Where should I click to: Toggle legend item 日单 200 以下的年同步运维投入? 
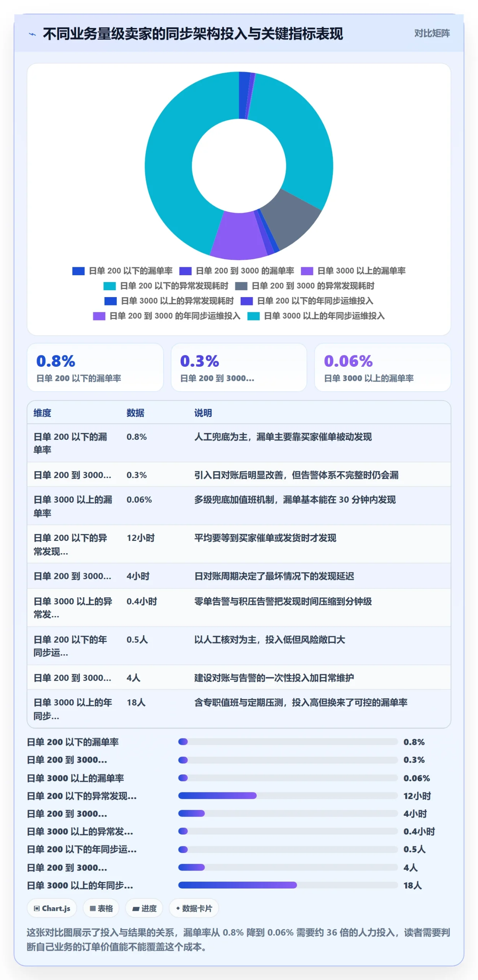pyautogui.click(x=307, y=301)
